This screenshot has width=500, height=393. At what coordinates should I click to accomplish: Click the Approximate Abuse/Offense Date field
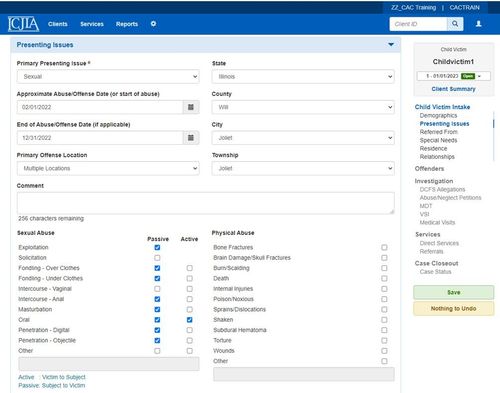[x=100, y=107]
